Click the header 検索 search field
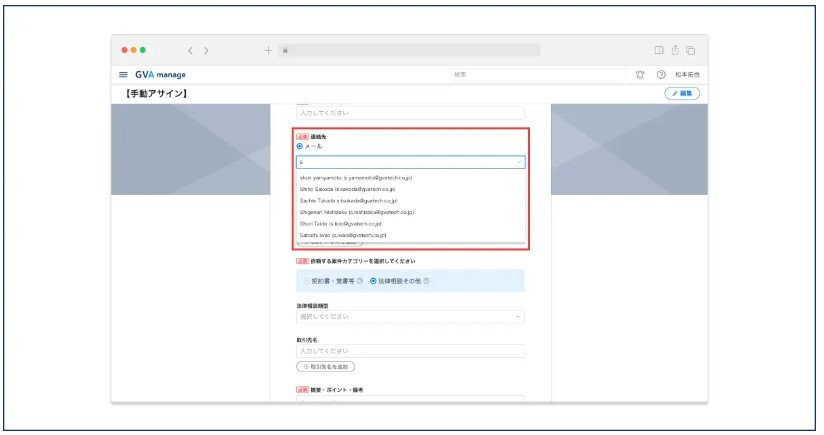 pos(538,75)
